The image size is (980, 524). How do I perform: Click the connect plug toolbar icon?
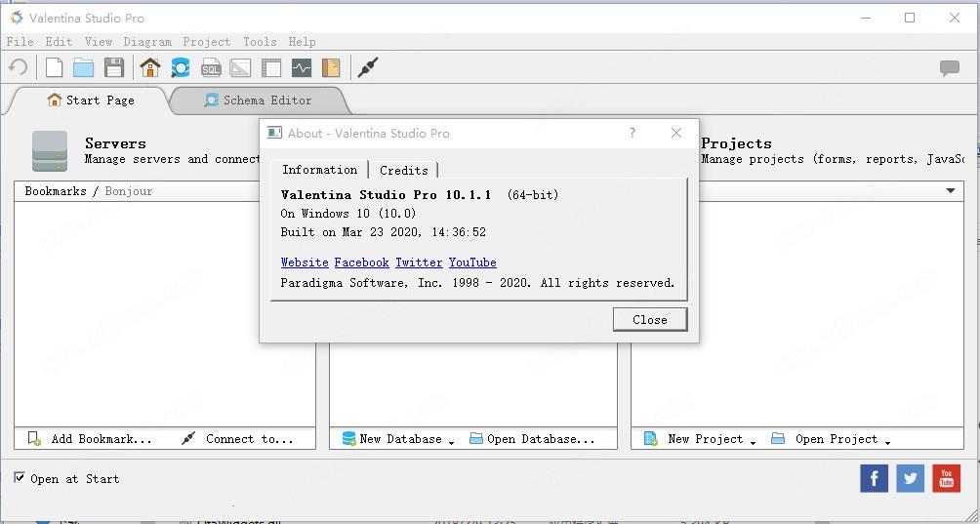click(x=368, y=67)
